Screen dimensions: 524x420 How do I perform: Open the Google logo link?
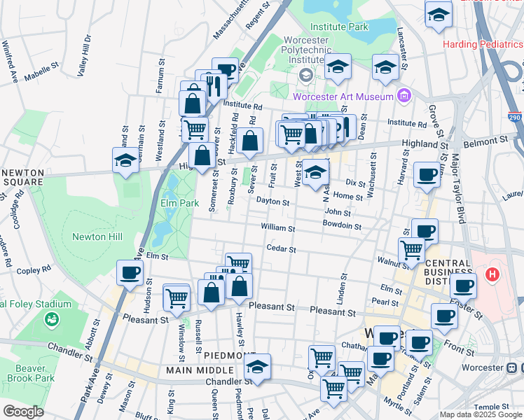pos(23,412)
